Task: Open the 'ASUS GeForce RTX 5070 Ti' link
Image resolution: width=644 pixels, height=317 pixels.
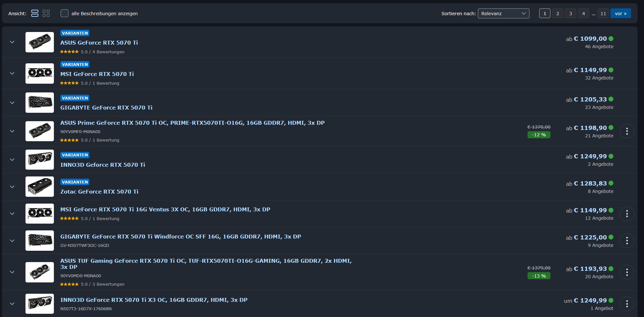Action: click(x=99, y=43)
